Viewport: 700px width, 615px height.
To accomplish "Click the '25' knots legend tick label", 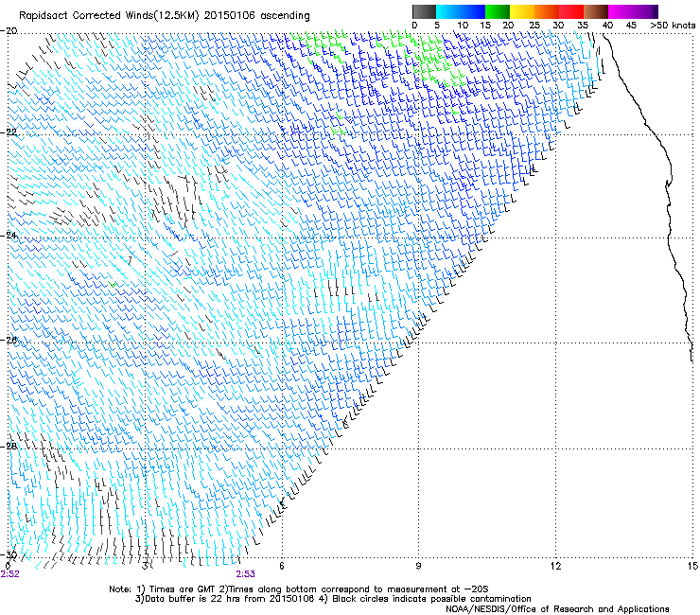I will (x=534, y=25).
